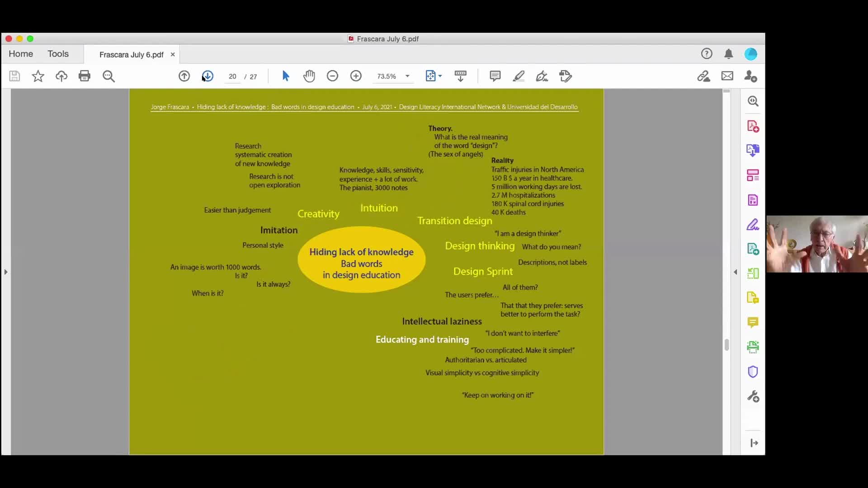The width and height of the screenshot is (868, 488).
Task: Click the page number field showing 20
Action: pyautogui.click(x=232, y=76)
